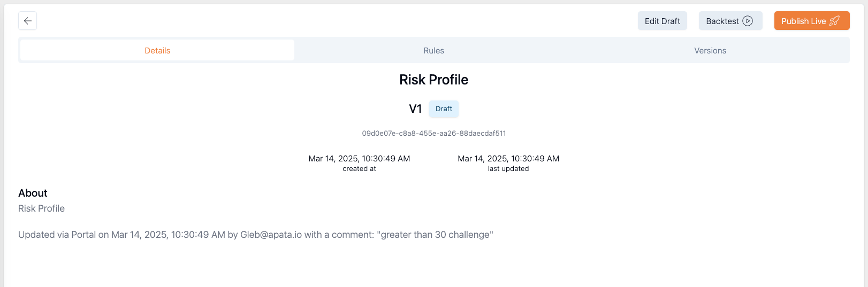This screenshot has height=287, width=868.
Task: Run Backtest on this profile
Action: click(730, 21)
